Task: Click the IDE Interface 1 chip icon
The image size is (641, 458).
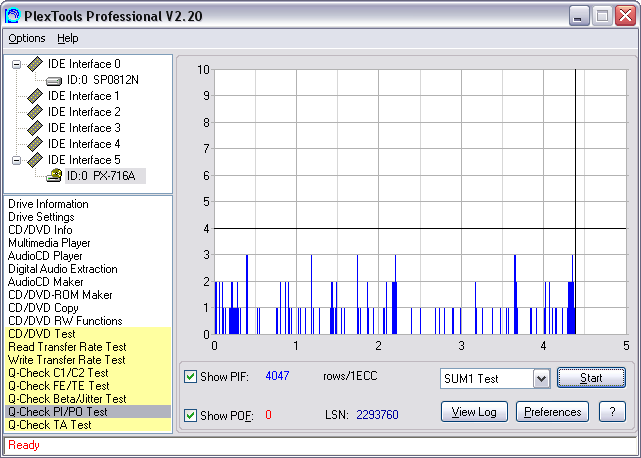Action: [35, 96]
